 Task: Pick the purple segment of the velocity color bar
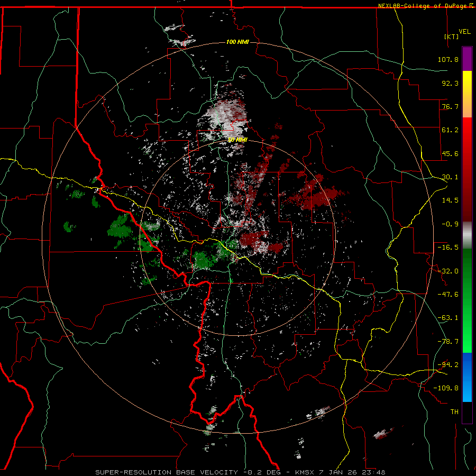[x=467, y=59]
